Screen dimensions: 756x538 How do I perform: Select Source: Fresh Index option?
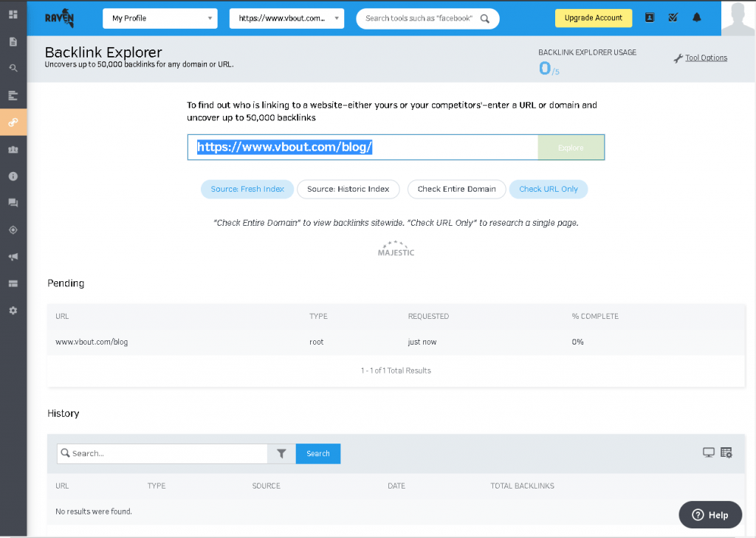click(x=247, y=189)
